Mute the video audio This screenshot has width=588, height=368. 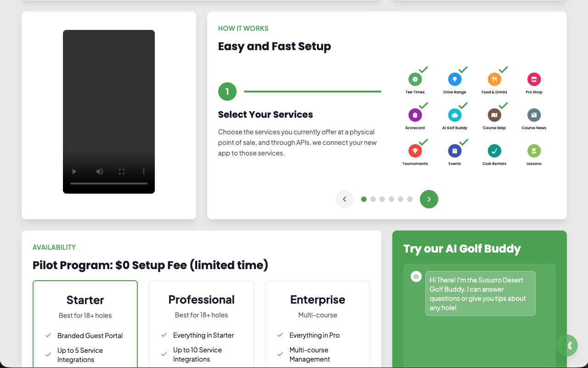pos(100,172)
